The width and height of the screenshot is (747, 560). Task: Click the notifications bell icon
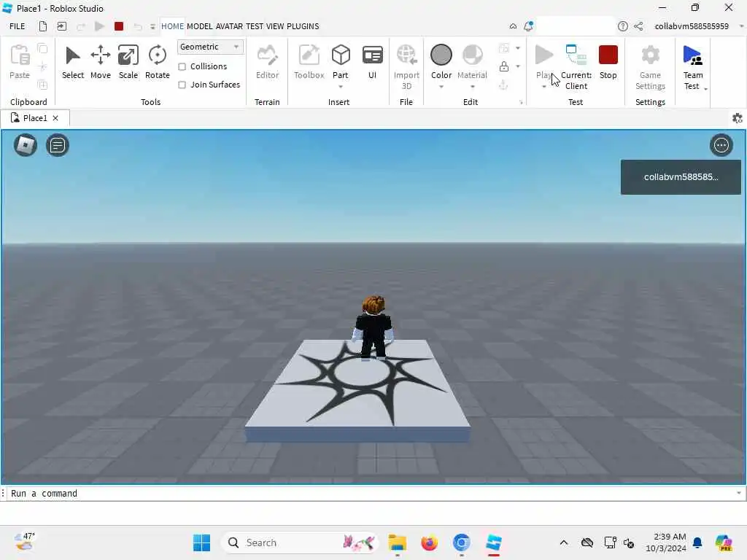[x=528, y=26]
